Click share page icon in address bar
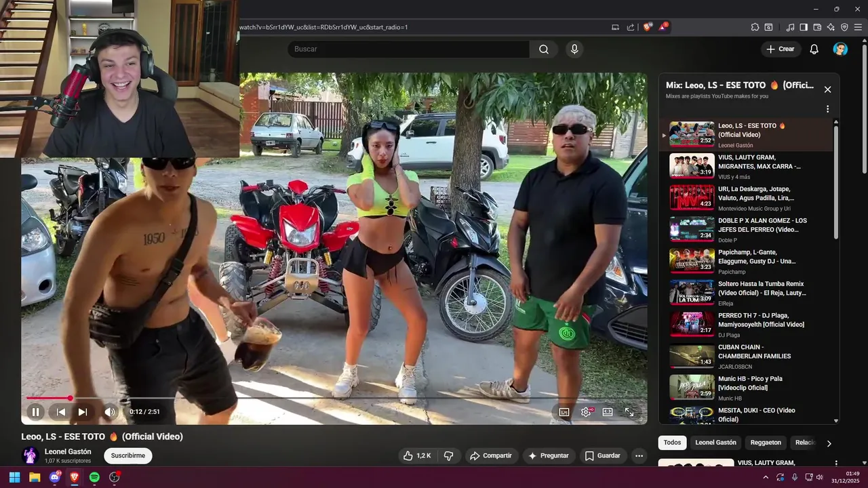 click(x=631, y=27)
